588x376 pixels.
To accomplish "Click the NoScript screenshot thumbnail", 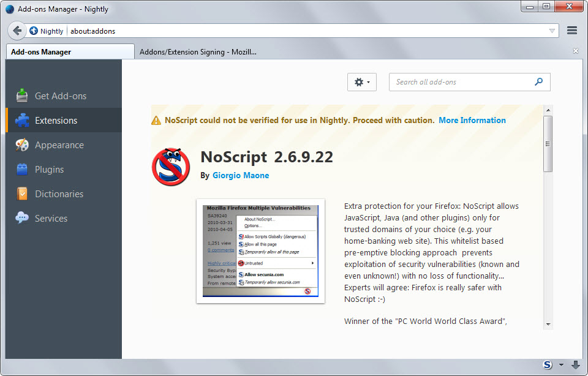I will [260, 251].
